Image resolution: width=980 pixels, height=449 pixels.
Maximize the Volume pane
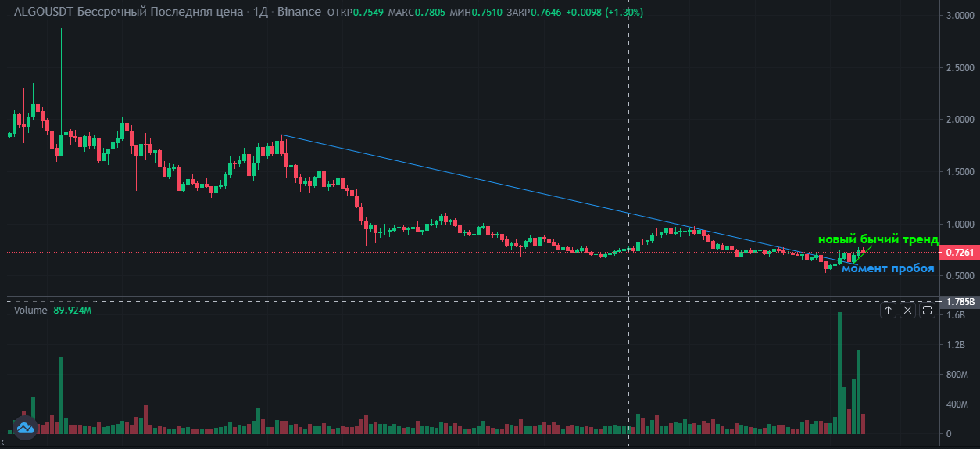(927, 311)
